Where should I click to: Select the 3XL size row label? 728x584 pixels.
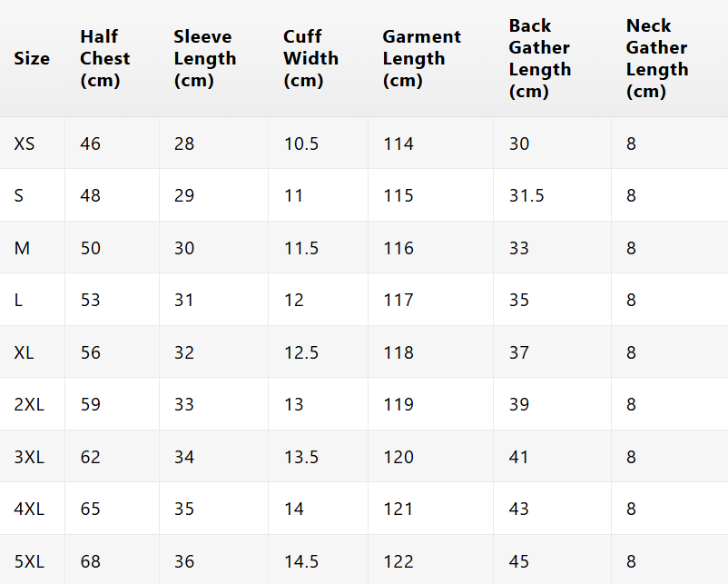pos(29,457)
